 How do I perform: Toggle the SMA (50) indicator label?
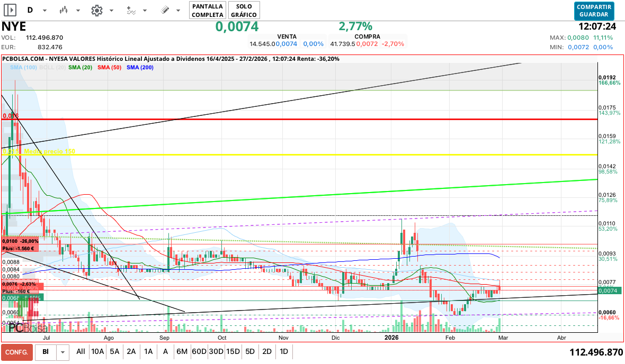pyautogui.click(x=109, y=67)
